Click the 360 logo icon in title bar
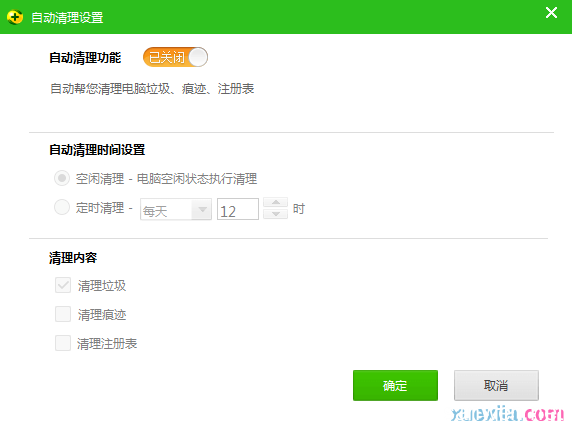Image resolution: width=572 pixels, height=426 pixels. point(15,17)
